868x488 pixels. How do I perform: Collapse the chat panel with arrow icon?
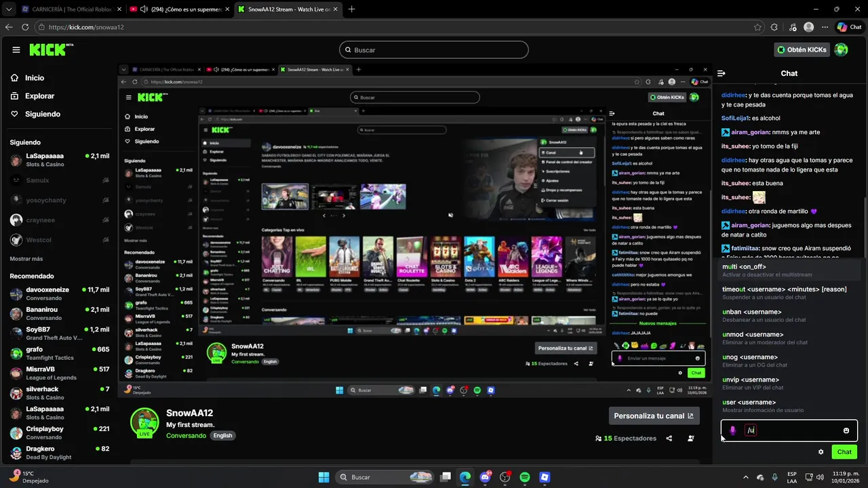(722, 73)
